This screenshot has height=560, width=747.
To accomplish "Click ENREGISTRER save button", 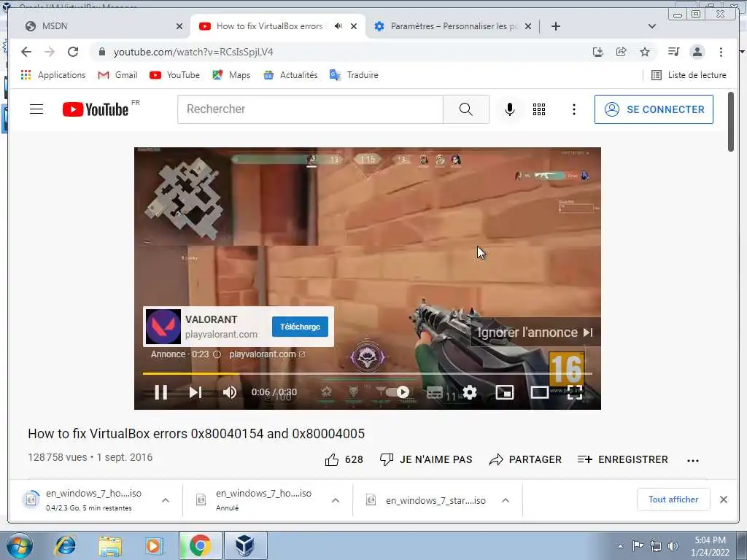I will point(623,459).
